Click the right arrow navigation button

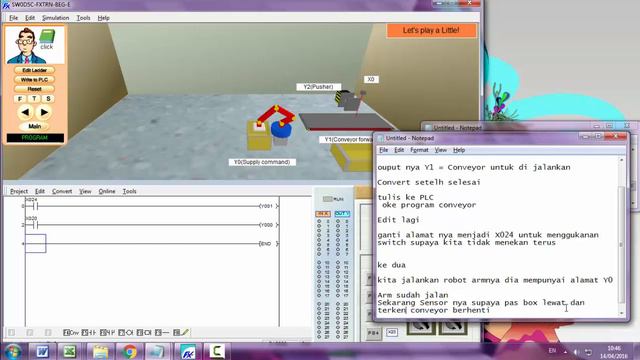pyautogui.click(x=44, y=112)
